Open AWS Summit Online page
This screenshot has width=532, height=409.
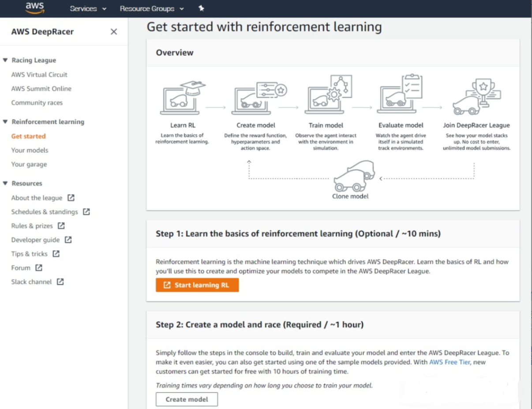click(x=41, y=89)
